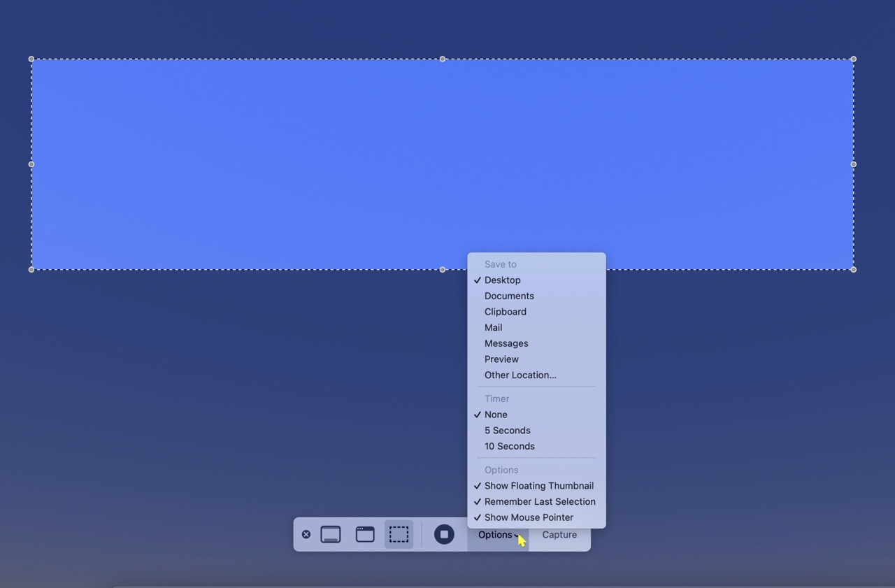Disable Remember Last Selection
The image size is (895, 588).
pyautogui.click(x=540, y=501)
